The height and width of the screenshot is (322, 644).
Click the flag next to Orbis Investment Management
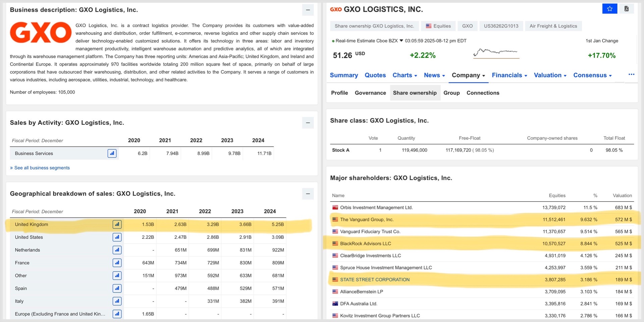335,207
